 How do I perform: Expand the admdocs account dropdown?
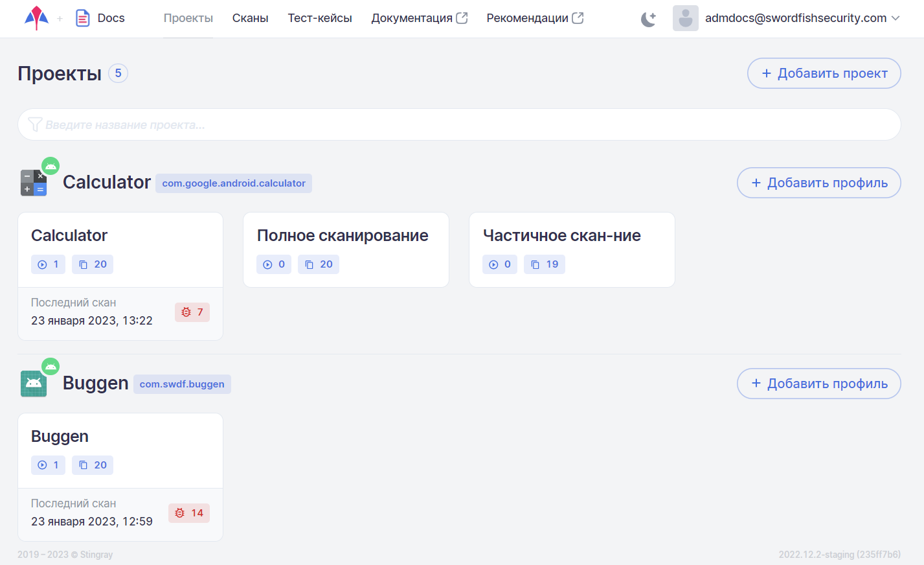[896, 18]
